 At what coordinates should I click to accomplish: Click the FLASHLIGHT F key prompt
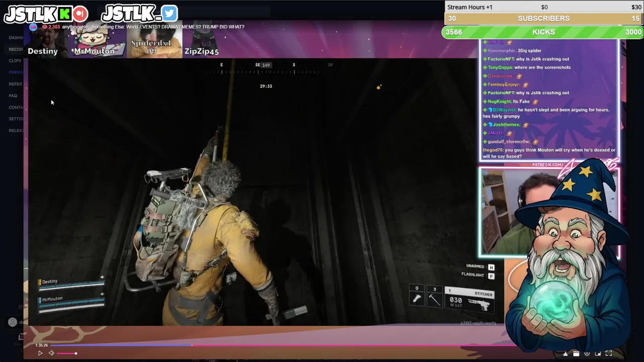(x=477, y=275)
